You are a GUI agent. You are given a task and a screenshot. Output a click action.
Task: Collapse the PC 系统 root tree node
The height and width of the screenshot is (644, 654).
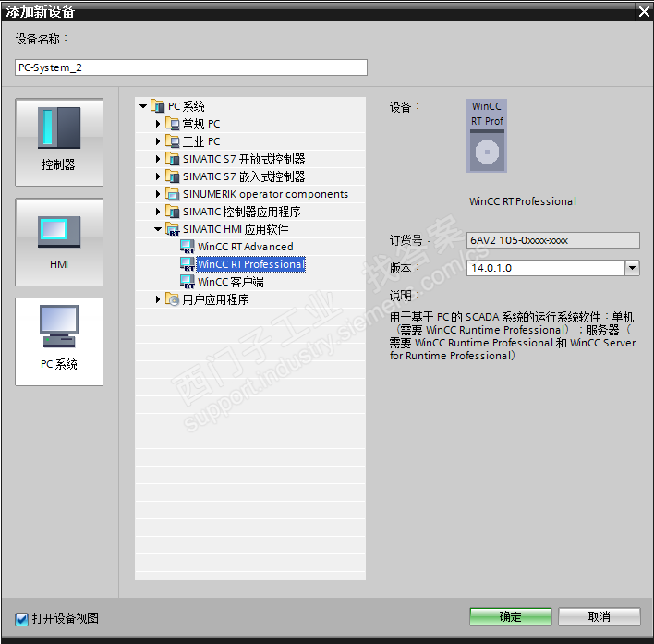[x=143, y=106]
